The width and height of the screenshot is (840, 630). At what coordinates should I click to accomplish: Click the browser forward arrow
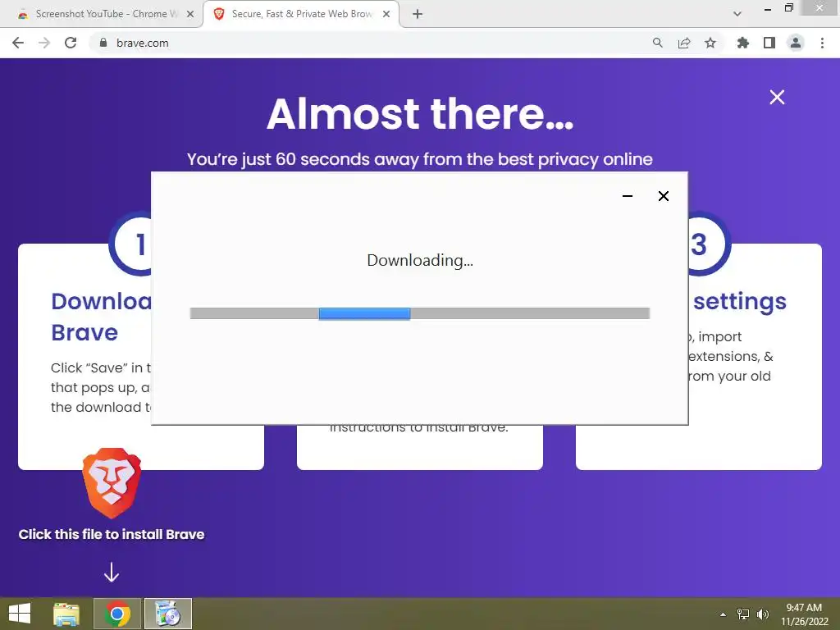pos(44,43)
